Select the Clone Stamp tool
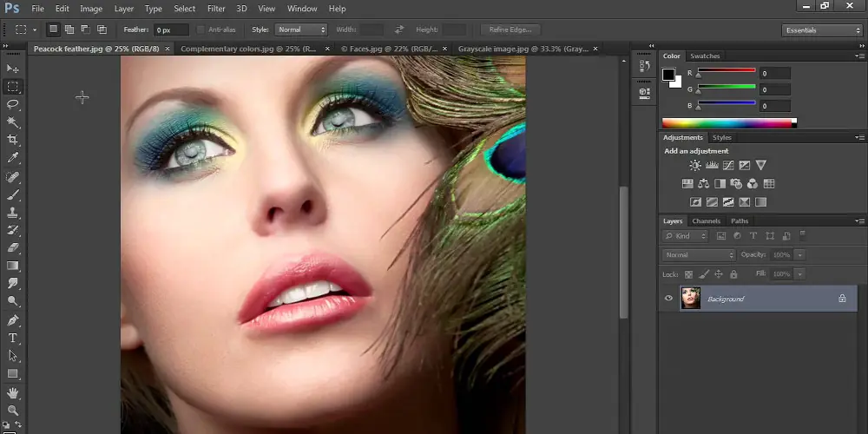The width and height of the screenshot is (868, 434). [13, 213]
